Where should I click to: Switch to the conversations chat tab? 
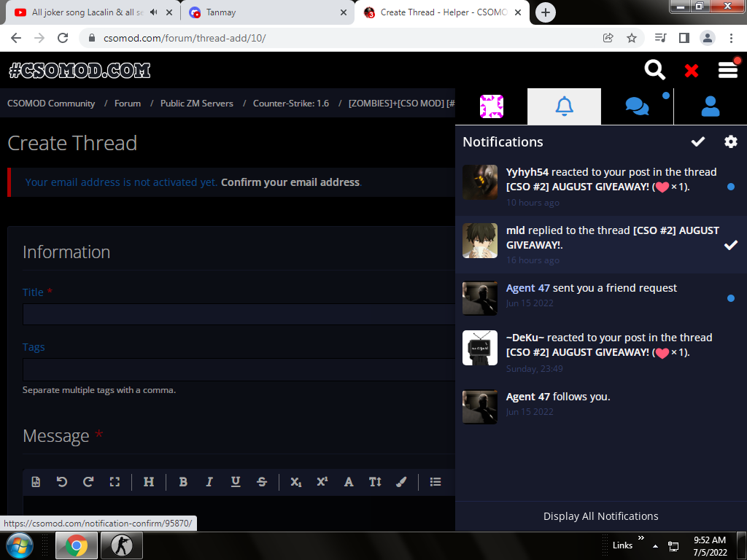tap(637, 107)
